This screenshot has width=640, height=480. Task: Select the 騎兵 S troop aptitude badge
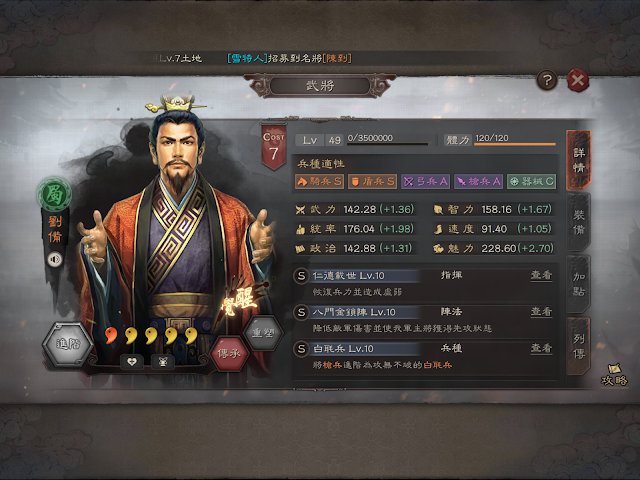(319, 181)
